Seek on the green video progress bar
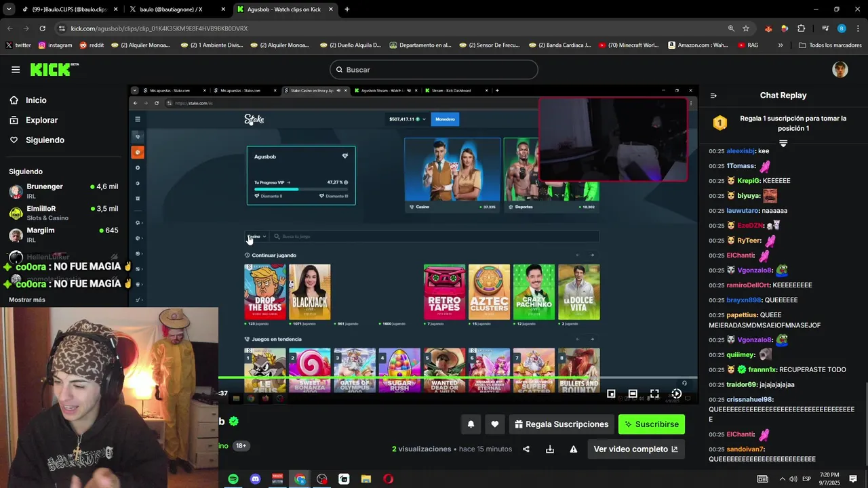Screen dimensions: 868x488 458,378
